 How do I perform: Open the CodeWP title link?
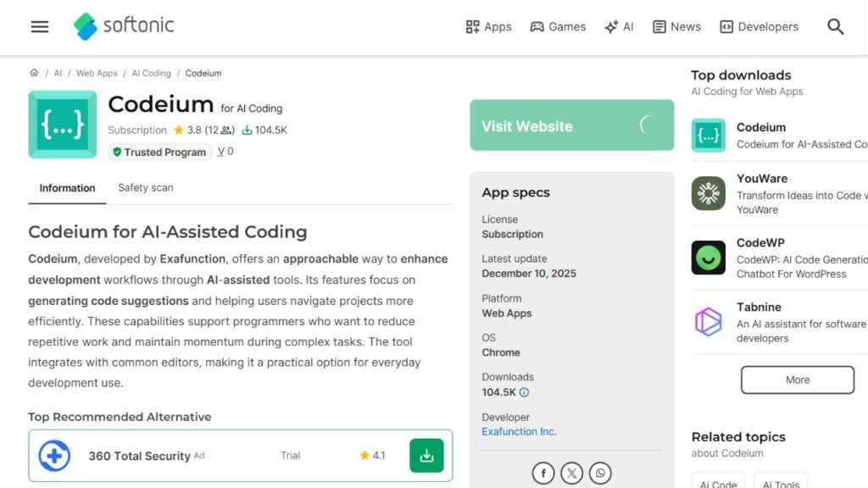tap(760, 243)
